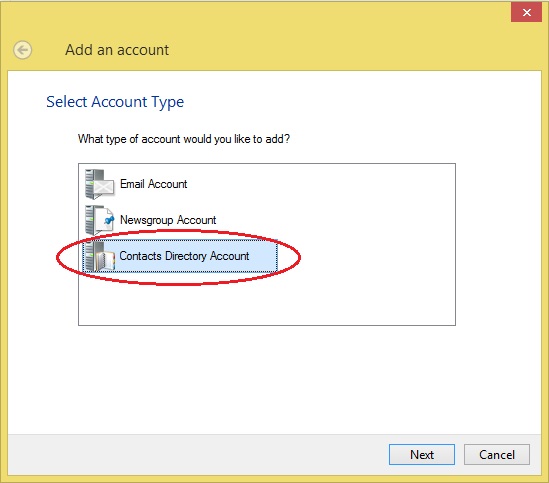The image size is (549, 483).
Task: Click the Contacts Directory address book icon
Action: coord(99,256)
